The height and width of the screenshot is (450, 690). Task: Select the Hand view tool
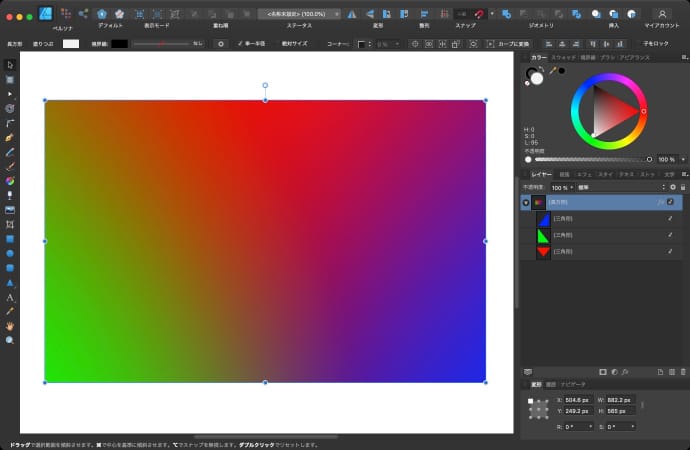(10, 326)
